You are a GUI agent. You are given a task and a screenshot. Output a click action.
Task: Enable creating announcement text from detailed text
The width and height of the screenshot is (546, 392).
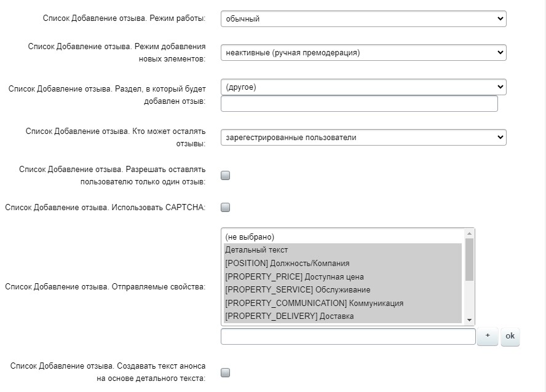point(226,372)
